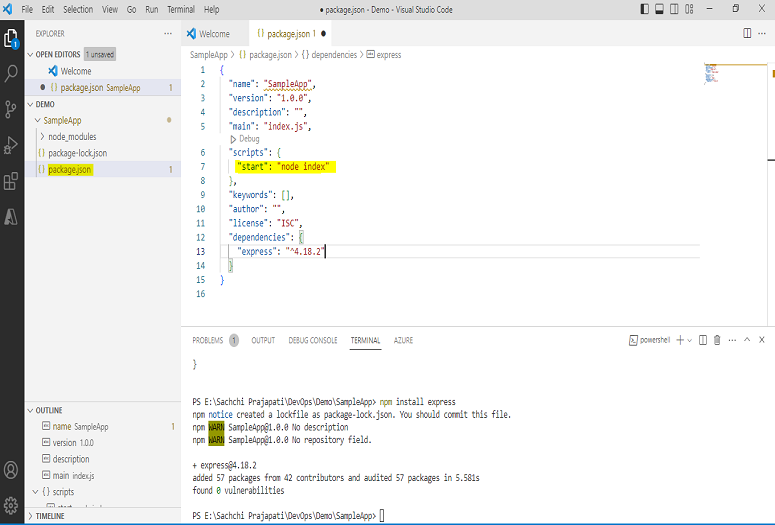Switch to the Problems panel tab
The image size is (775, 525).
coord(215,340)
